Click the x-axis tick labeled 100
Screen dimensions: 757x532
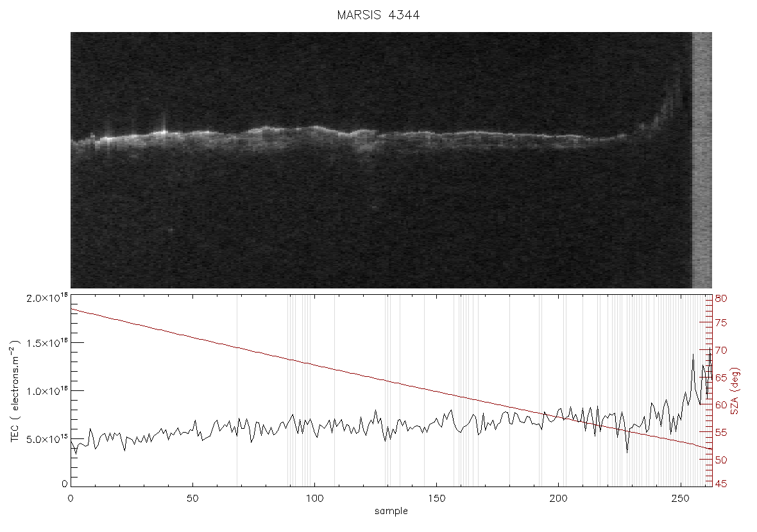click(x=315, y=498)
